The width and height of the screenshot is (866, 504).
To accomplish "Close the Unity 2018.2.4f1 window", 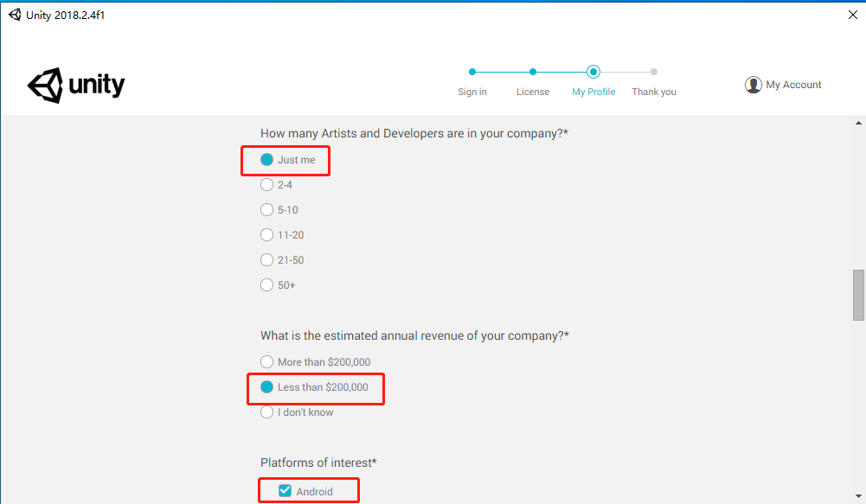I will (x=853, y=15).
